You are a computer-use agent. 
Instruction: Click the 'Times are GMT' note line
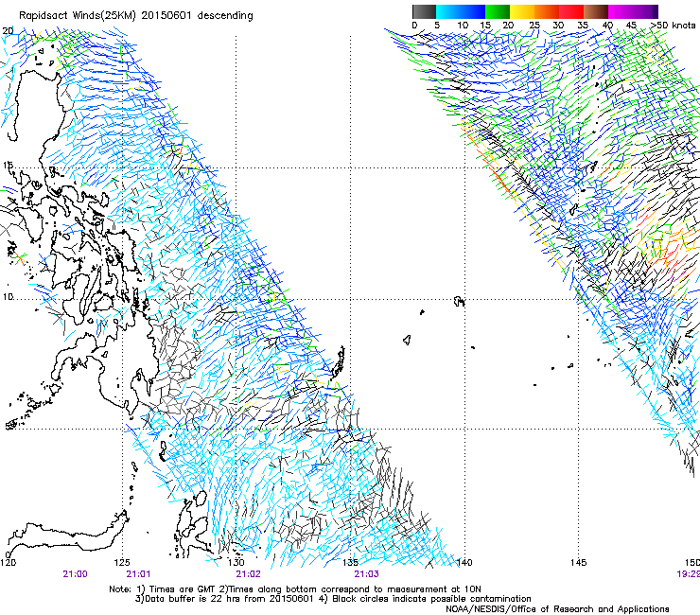pos(294,589)
